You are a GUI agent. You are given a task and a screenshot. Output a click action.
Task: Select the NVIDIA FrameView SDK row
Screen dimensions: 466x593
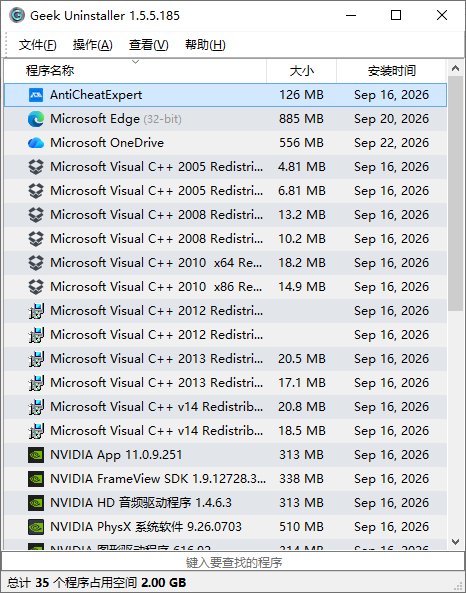pos(225,479)
